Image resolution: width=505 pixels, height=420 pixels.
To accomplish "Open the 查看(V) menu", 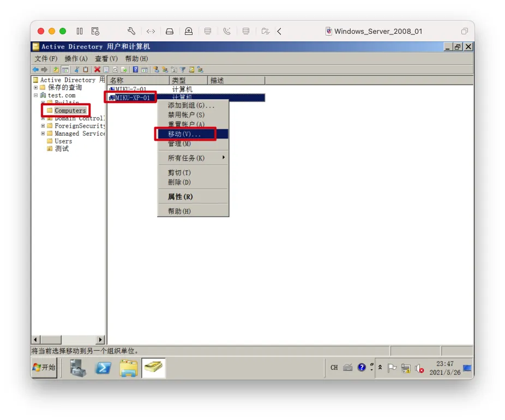I will (106, 58).
